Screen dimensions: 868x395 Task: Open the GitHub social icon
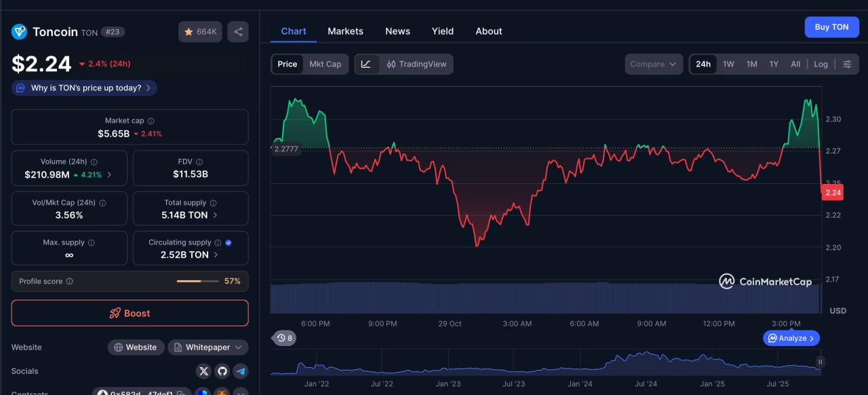(222, 371)
